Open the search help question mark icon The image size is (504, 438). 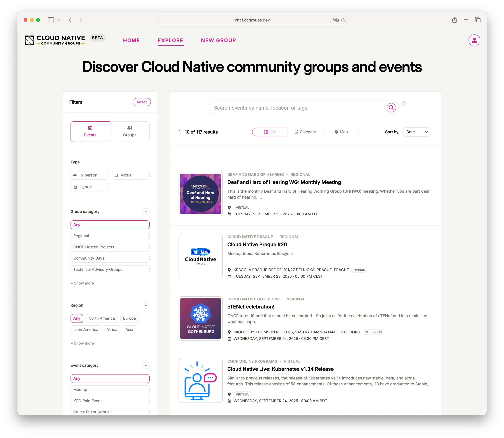pyautogui.click(x=404, y=104)
